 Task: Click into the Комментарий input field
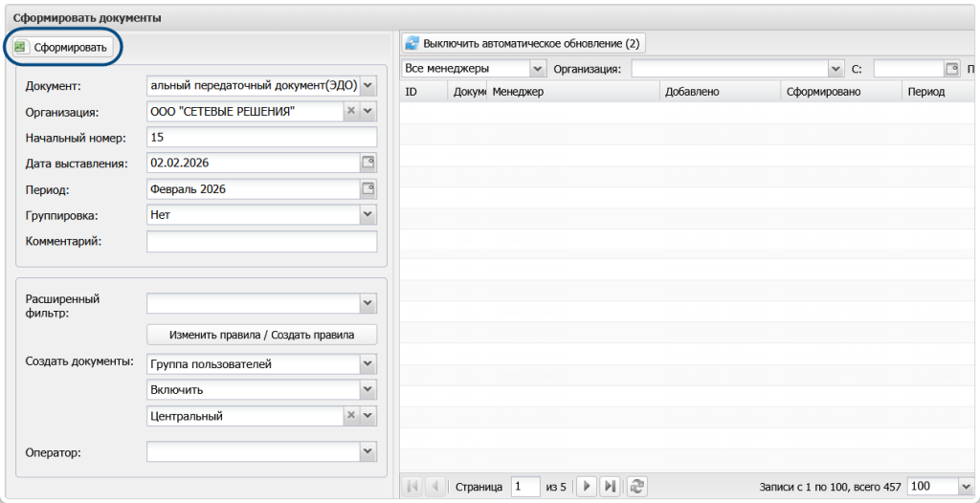pos(261,241)
